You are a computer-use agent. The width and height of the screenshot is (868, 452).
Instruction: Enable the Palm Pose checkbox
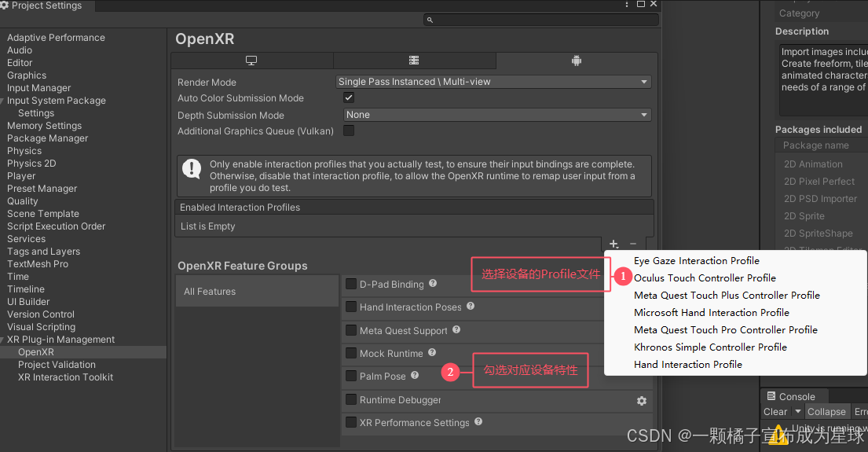tap(351, 376)
